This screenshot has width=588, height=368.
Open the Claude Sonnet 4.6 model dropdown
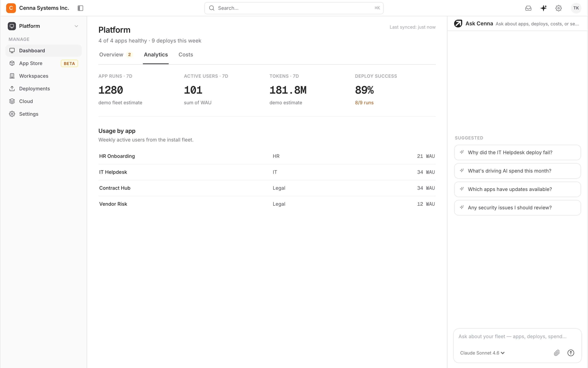[x=482, y=353]
